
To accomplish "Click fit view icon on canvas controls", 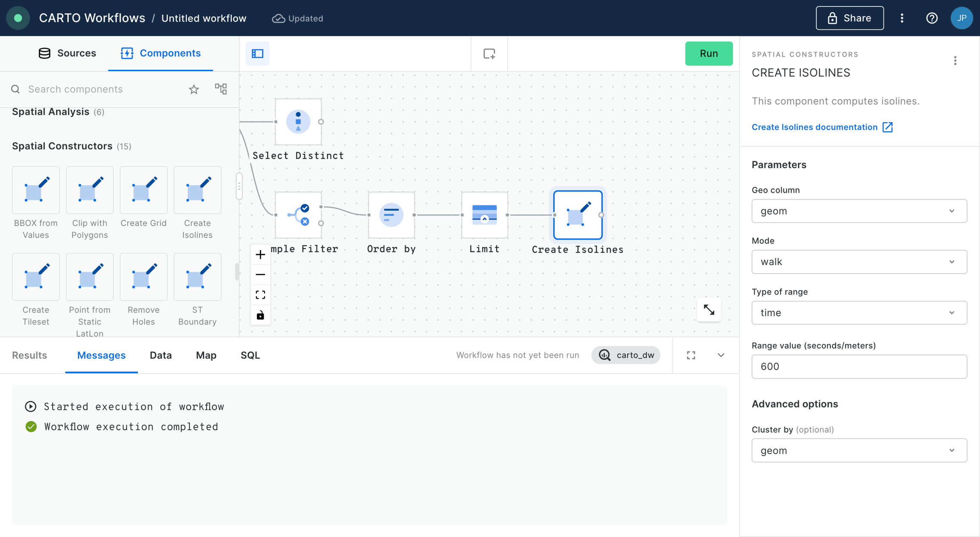I will click(x=260, y=295).
